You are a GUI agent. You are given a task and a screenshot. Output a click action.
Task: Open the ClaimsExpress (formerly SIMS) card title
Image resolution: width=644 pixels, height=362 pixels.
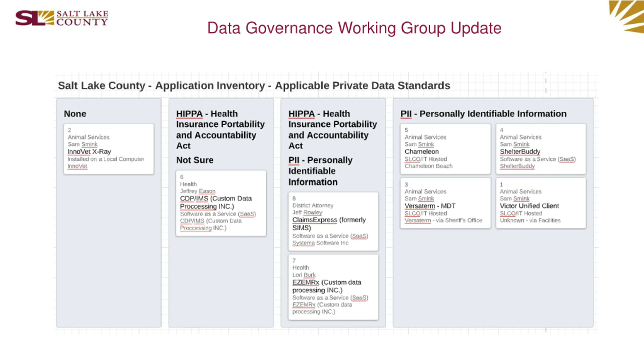point(329,224)
